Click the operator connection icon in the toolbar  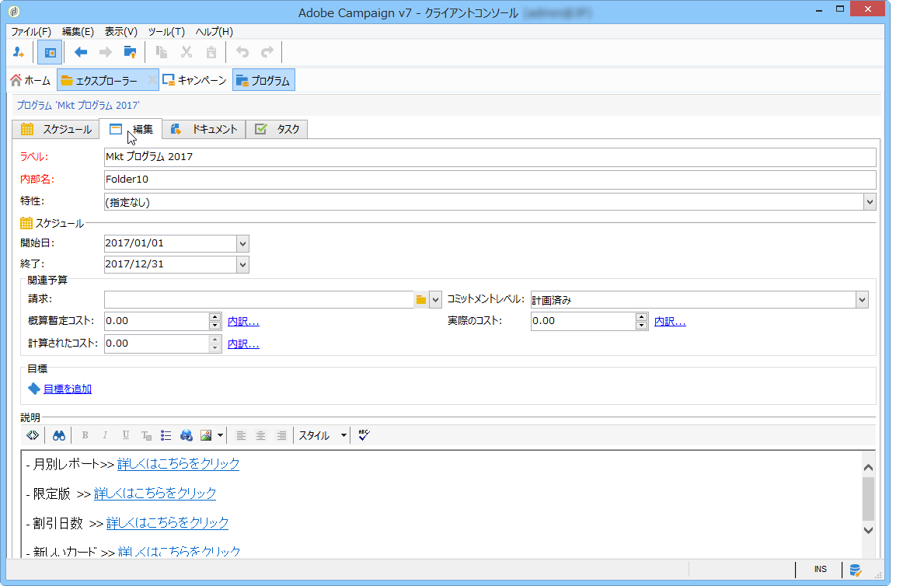(19, 53)
